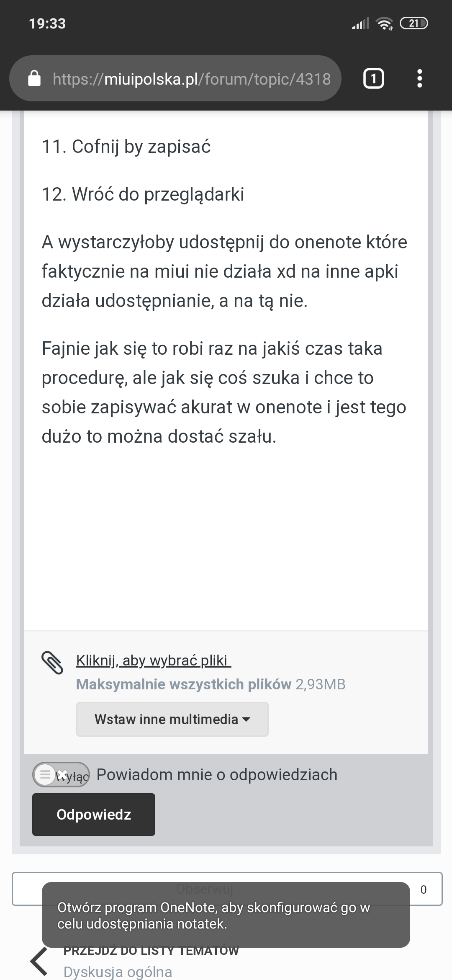
Task: Toggle reply notifications switch
Action: pyautogui.click(x=61, y=775)
